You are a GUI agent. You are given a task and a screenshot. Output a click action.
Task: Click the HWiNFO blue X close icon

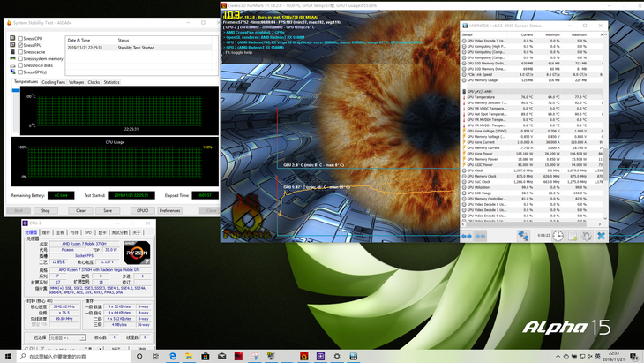pyautogui.click(x=601, y=236)
